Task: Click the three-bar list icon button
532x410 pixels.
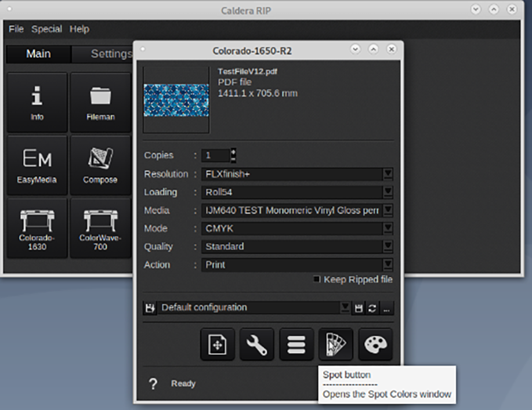Action: (x=296, y=345)
